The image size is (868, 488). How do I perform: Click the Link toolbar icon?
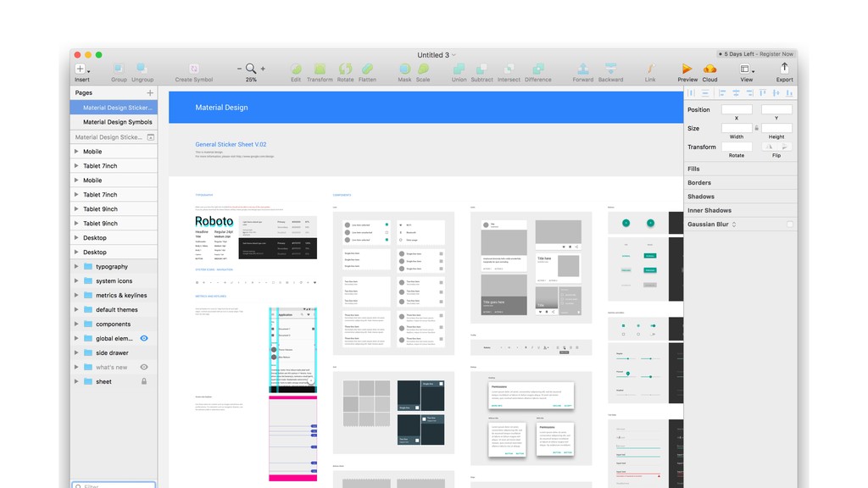click(x=650, y=69)
